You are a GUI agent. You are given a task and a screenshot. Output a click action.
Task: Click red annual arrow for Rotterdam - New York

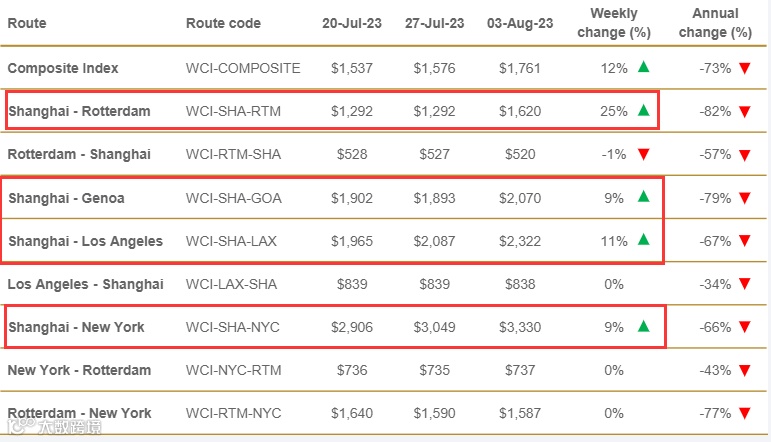(744, 413)
